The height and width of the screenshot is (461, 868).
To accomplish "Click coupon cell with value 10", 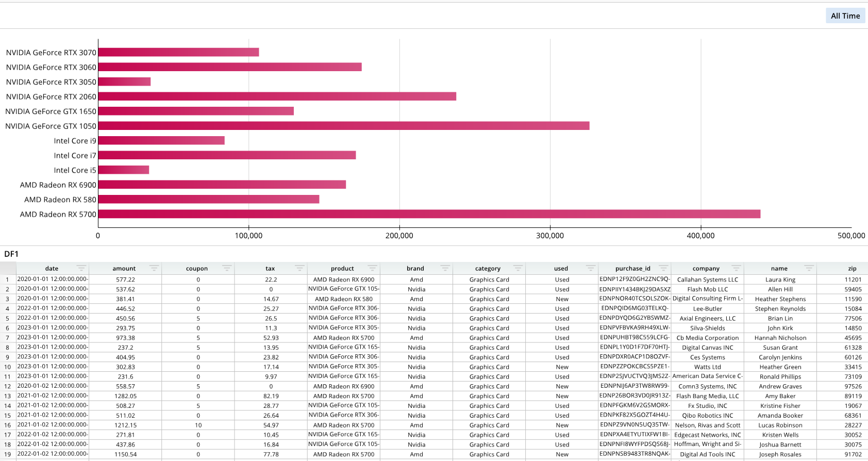I will pyautogui.click(x=198, y=425).
